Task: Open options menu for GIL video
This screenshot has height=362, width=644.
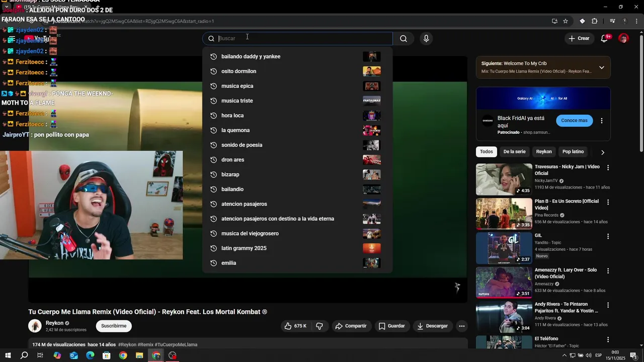Action: pos(608,236)
